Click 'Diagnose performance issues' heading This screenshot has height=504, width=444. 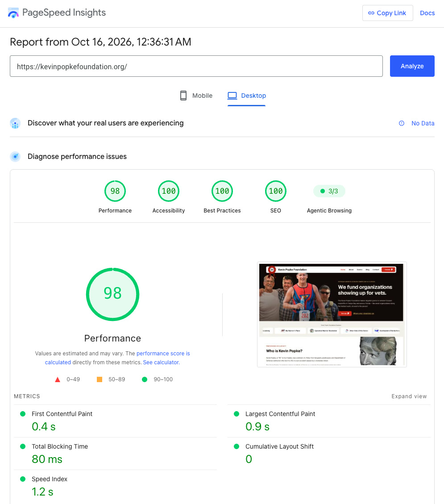point(77,157)
